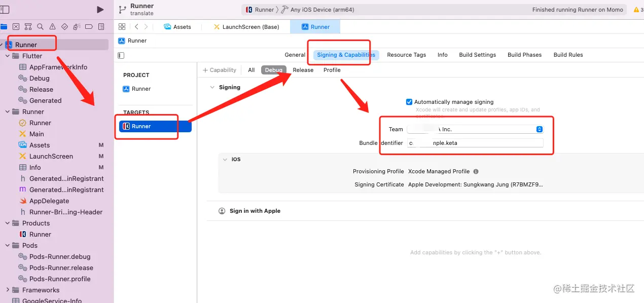Viewport: 644px width, 303px height.
Task: Open the Info tab in the target editor
Action: click(x=443, y=55)
